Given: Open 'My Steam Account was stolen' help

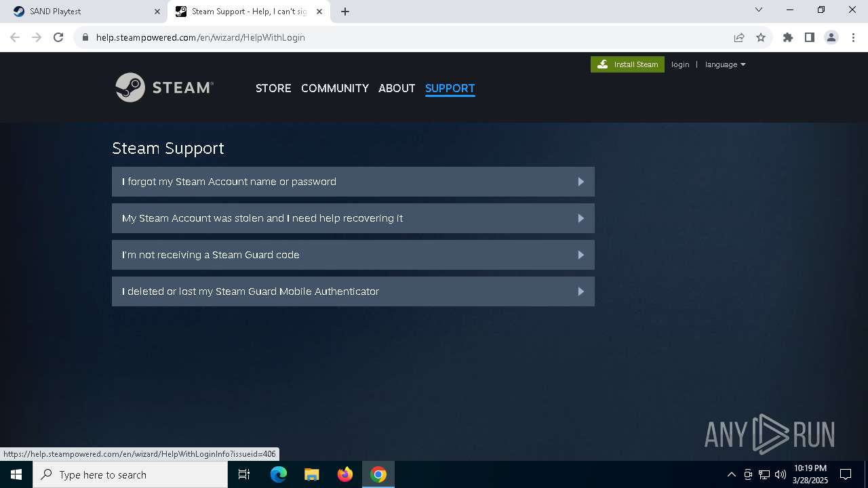Looking at the screenshot, I should click(353, 218).
